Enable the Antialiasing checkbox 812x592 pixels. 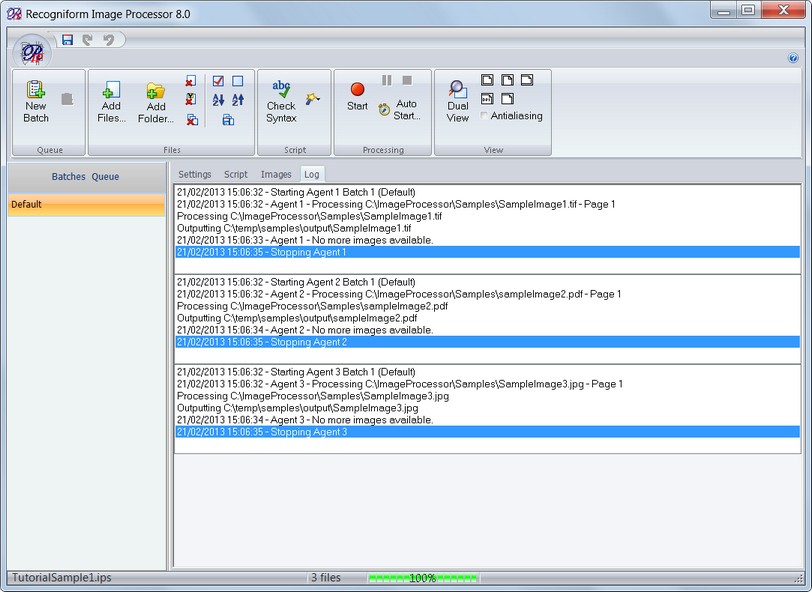coord(484,115)
